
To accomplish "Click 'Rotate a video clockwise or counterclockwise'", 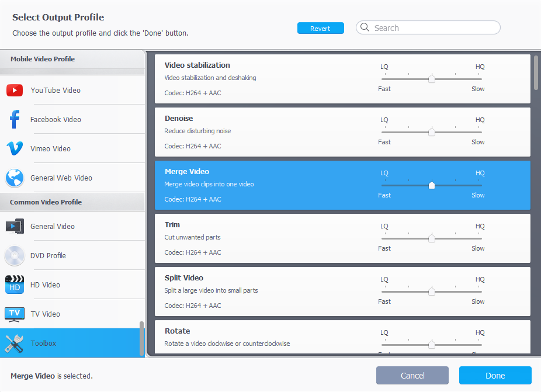I will click(x=227, y=344).
